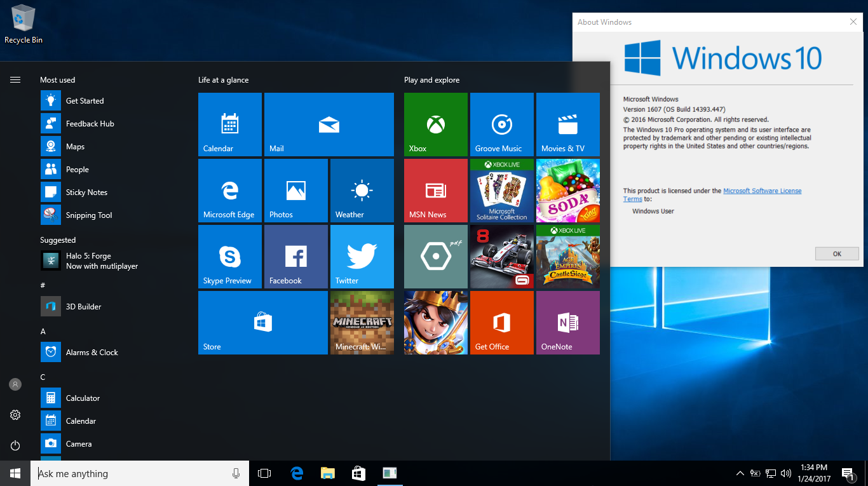Click the speaker volume icon
This screenshot has width=868, height=486.
point(786,473)
